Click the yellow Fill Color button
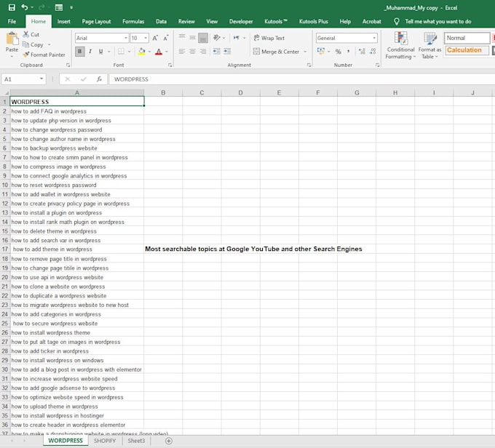This screenshot has height=448, width=495. tap(141, 52)
